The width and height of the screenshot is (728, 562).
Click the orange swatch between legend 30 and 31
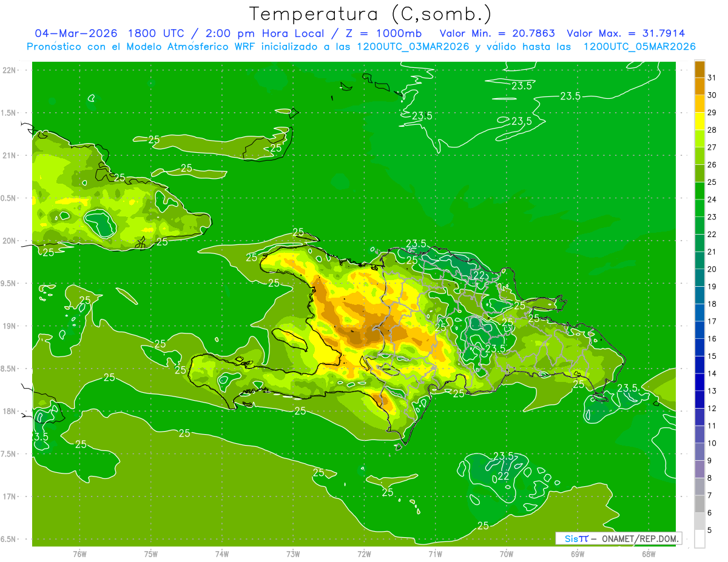tap(699, 86)
